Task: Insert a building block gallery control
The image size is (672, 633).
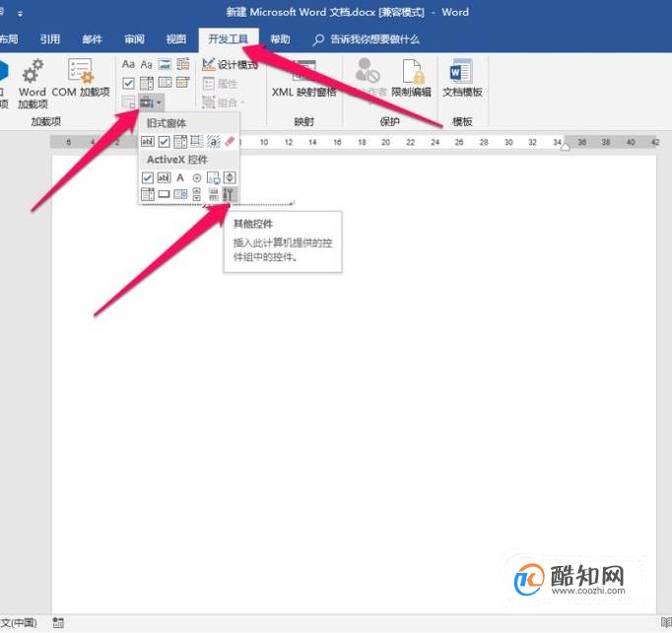Action: [x=183, y=64]
